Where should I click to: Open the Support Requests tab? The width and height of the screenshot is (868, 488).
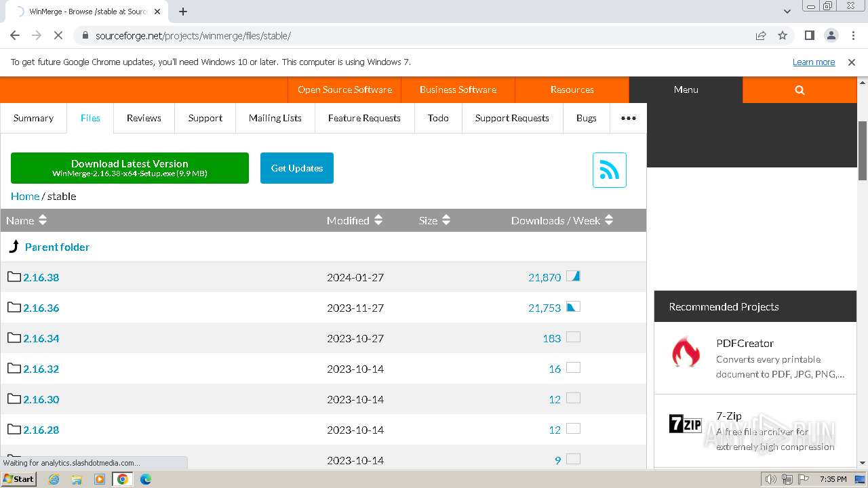(x=512, y=118)
